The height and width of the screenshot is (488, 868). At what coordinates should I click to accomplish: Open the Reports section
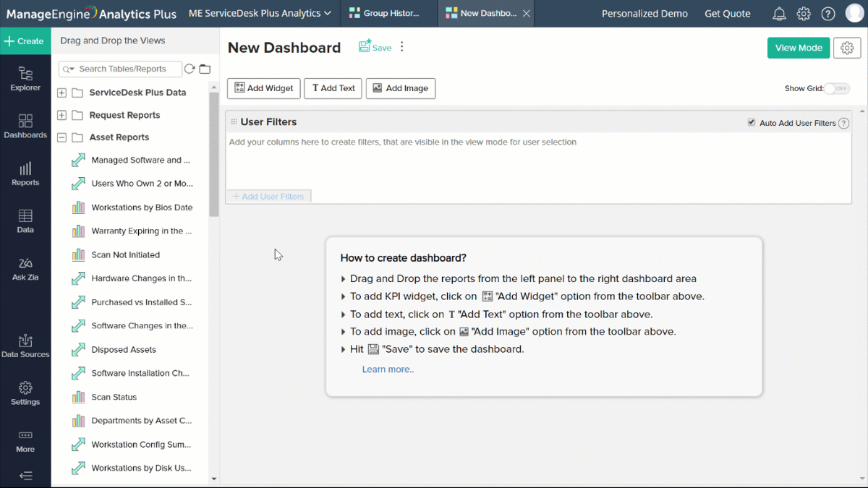[x=25, y=175]
